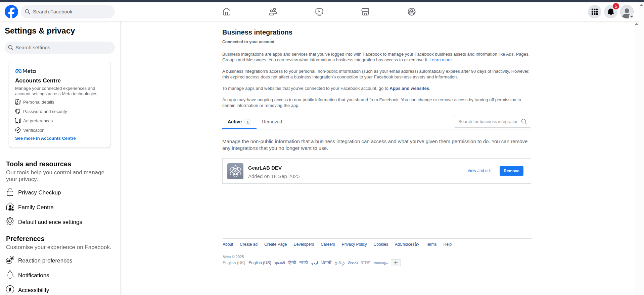Click the Learn more link
Viewport: 644px width, 295px height.
pos(441,60)
